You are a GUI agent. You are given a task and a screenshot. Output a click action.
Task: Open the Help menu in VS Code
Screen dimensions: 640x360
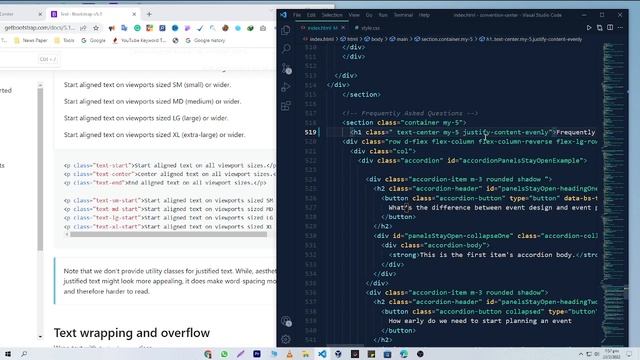[424, 15]
